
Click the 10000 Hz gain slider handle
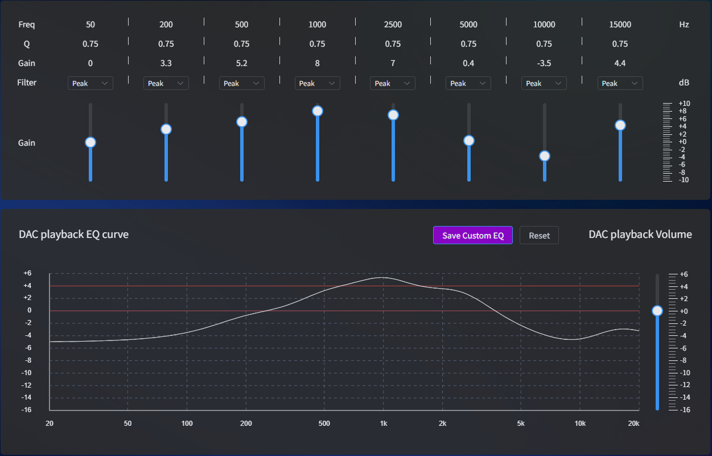pos(544,156)
